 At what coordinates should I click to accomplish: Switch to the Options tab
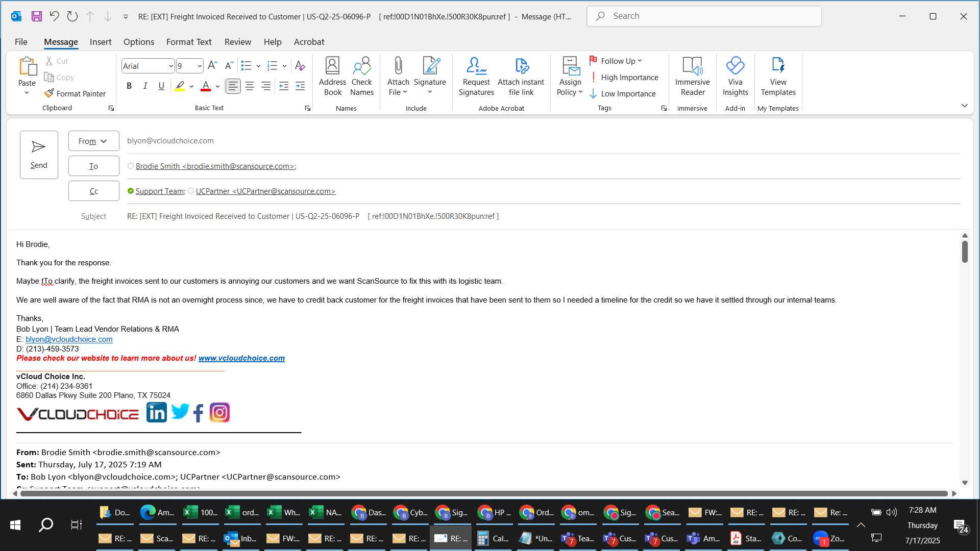tap(138, 42)
